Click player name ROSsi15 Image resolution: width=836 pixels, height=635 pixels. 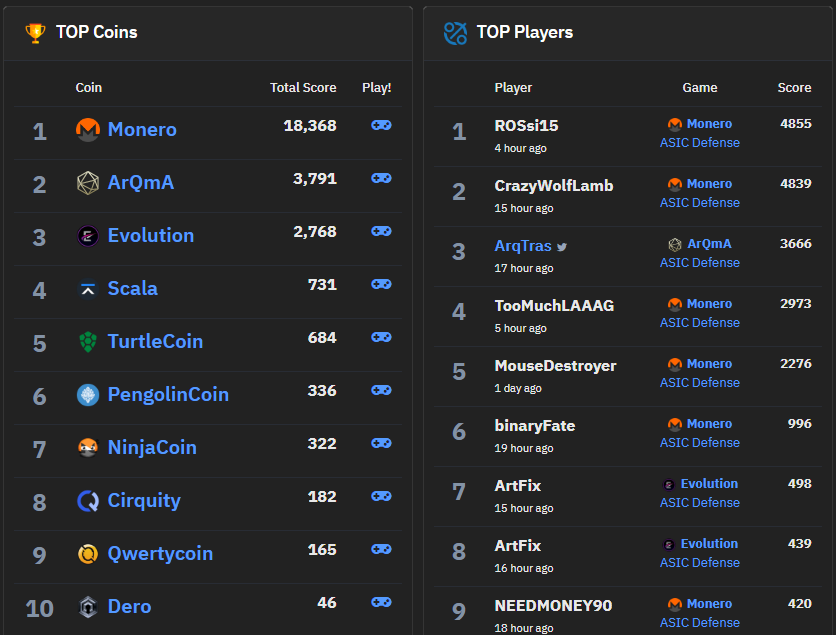526,126
